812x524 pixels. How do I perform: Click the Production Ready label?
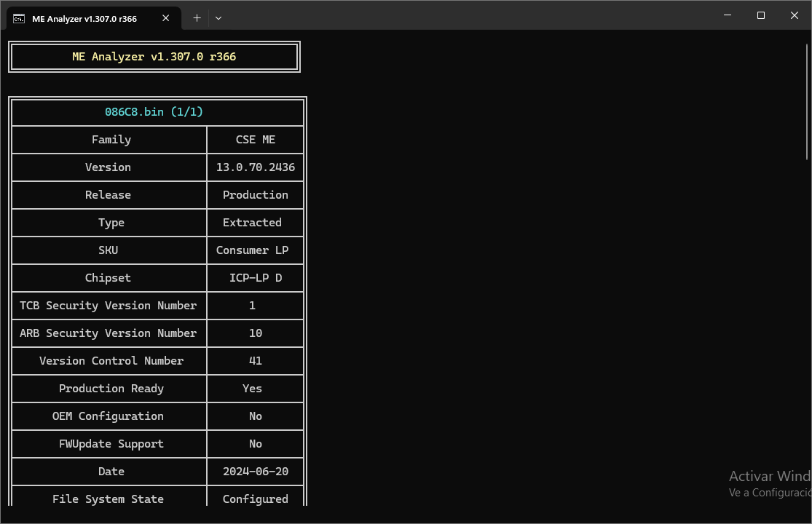click(x=111, y=389)
